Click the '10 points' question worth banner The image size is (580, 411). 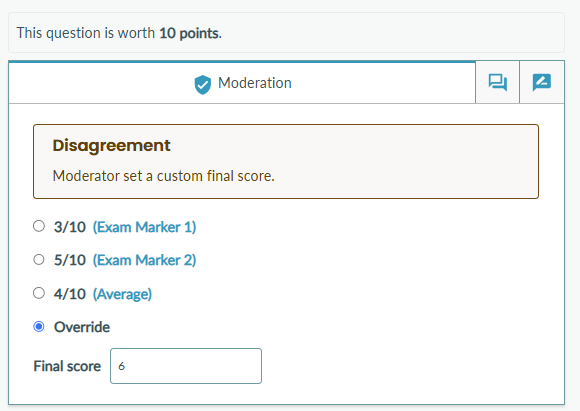pos(286,33)
